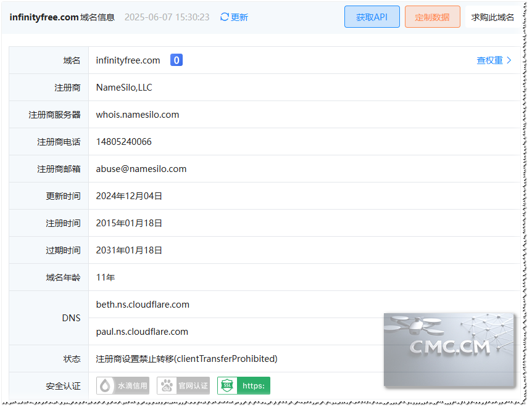The height and width of the screenshot is (410, 532).
Task: Click the clientTransferProhibited status text
Action: click(186, 358)
